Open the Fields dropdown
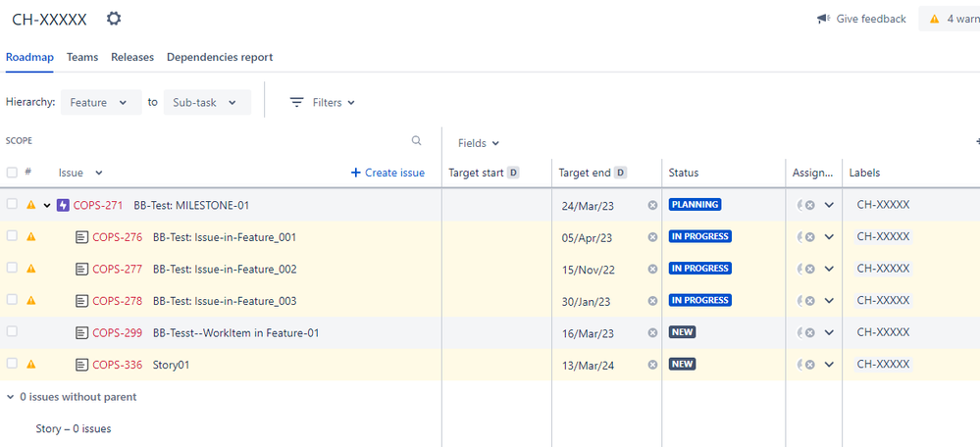 (x=479, y=143)
